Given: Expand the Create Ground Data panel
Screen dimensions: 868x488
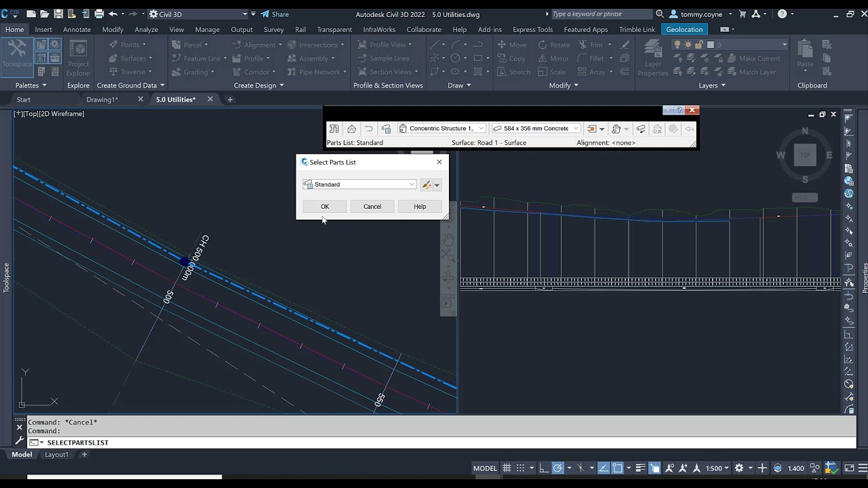Looking at the screenshot, I should coord(131,85).
